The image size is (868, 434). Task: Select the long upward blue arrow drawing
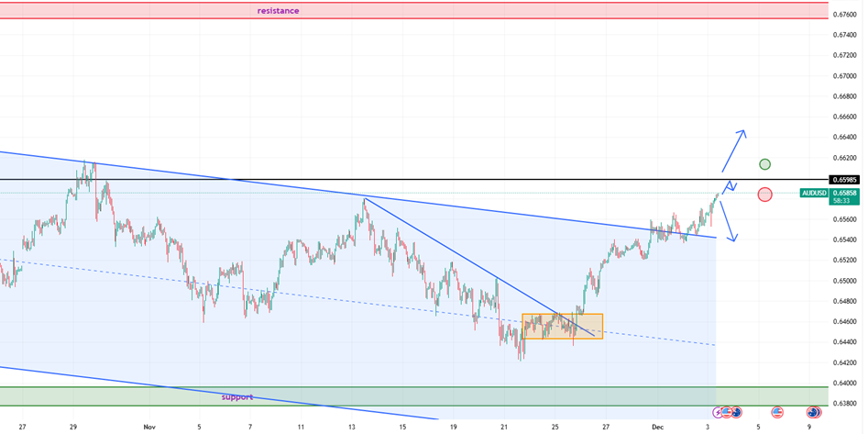[735, 150]
